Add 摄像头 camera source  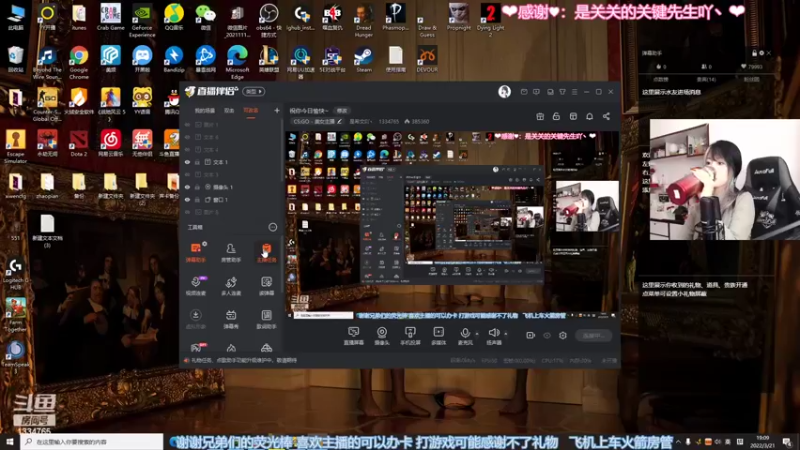pyautogui.click(x=382, y=336)
